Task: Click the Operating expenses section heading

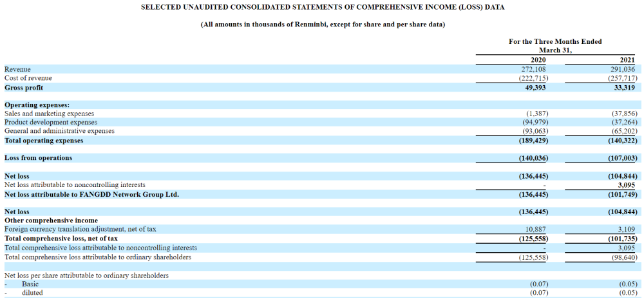Action: click(x=37, y=104)
